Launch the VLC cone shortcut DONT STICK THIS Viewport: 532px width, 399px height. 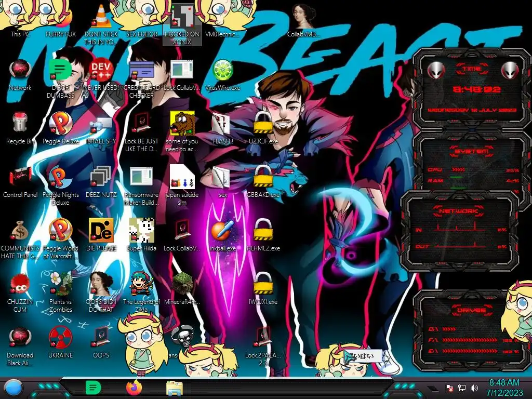click(101, 24)
